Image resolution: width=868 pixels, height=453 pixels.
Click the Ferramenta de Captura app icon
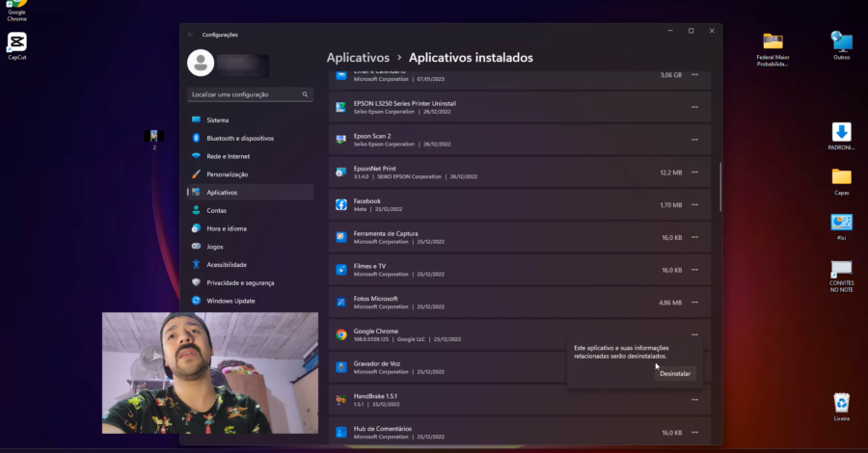tap(341, 237)
